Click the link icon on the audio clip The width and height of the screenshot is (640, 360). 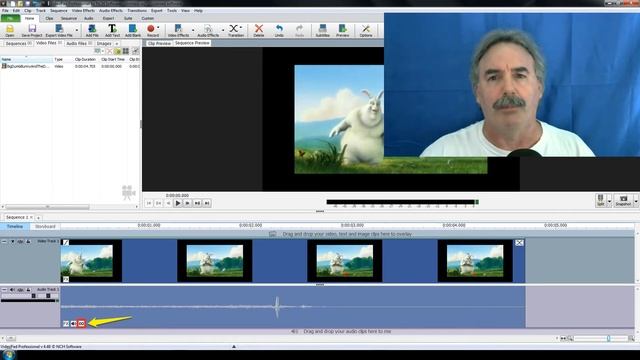click(81, 324)
